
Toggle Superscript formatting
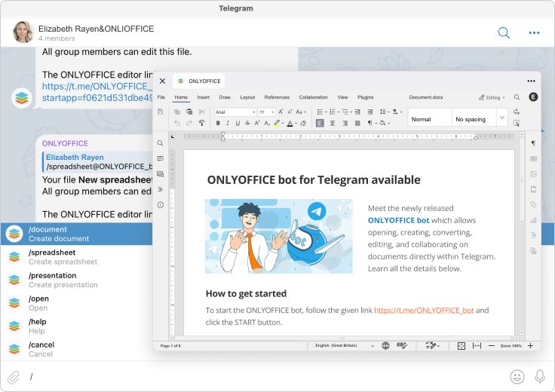257,123
